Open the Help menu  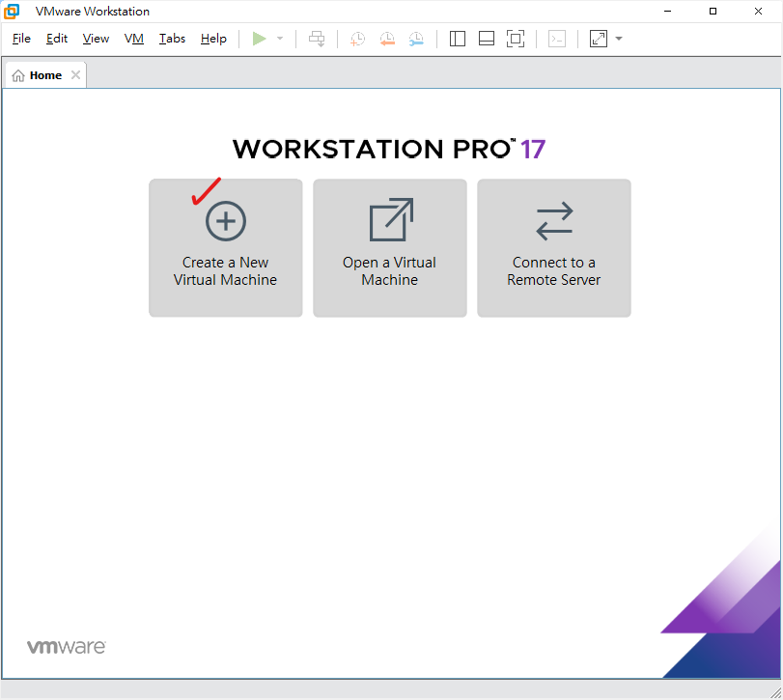213,39
